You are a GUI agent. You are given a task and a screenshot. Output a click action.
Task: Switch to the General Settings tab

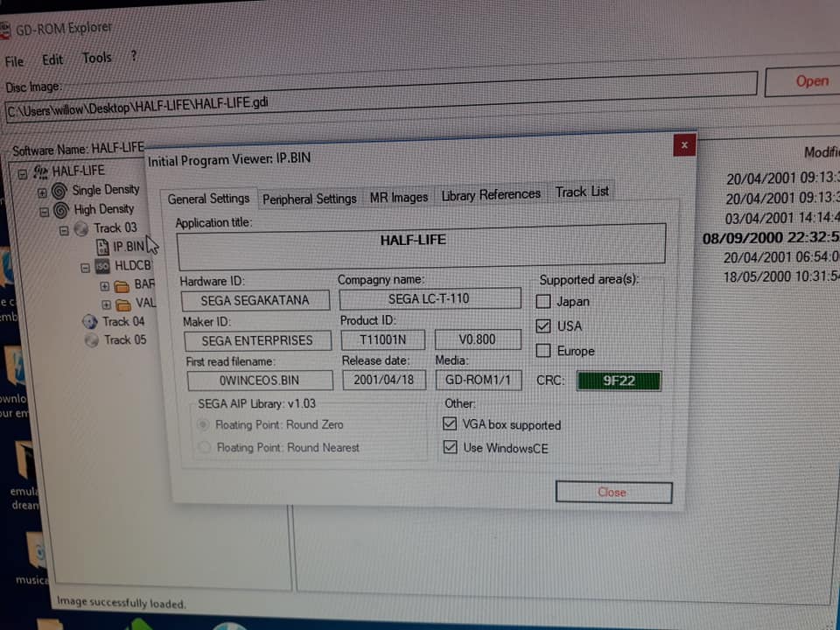pos(208,199)
